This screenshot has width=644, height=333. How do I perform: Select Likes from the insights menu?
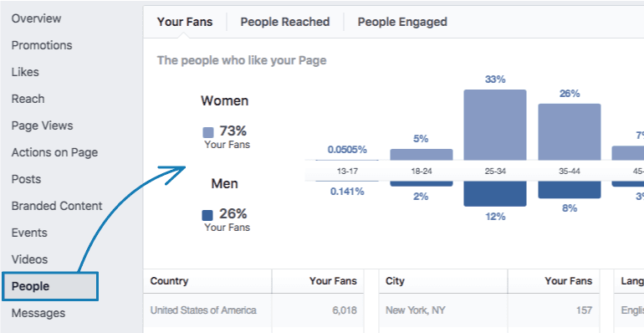25,72
